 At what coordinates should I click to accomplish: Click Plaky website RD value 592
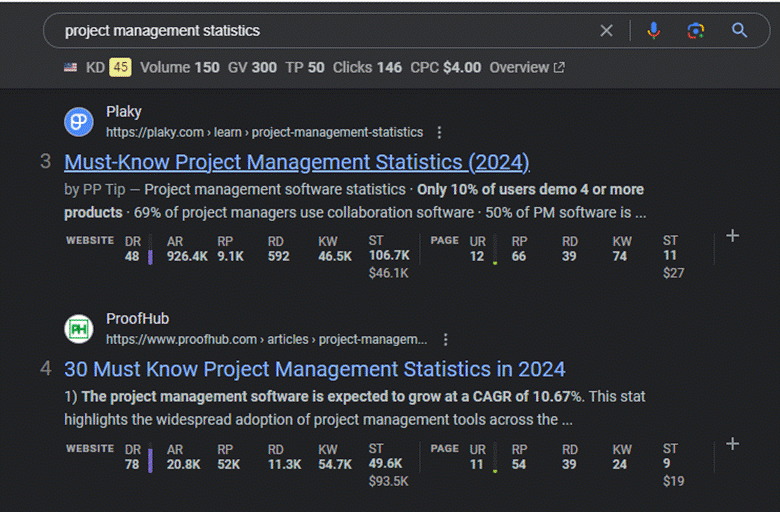[279, 256]
